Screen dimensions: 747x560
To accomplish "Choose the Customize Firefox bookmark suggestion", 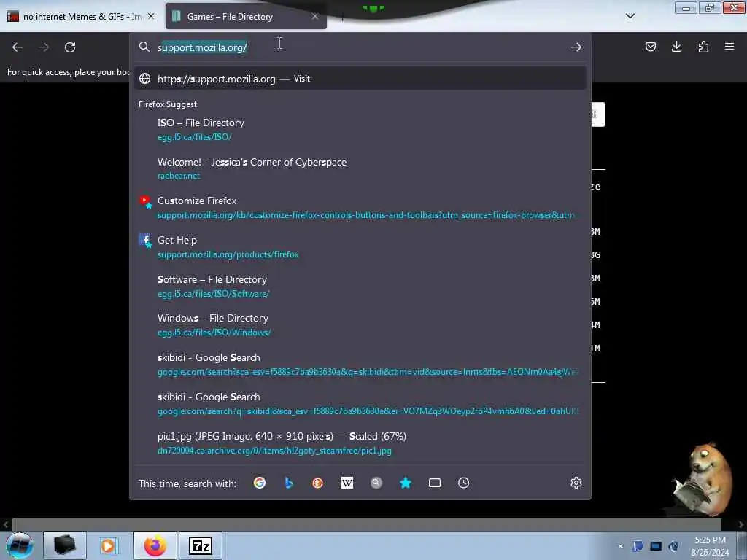I will [x=360, y=208].
